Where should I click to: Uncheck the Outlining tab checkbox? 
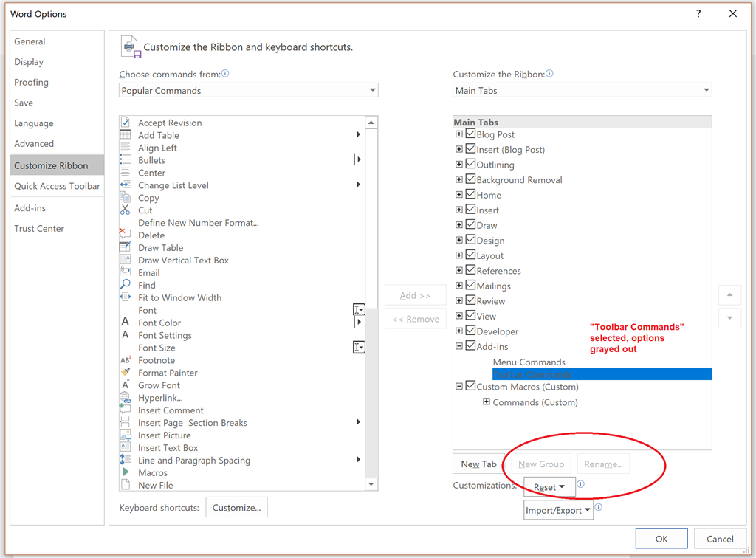coord(470,165)
